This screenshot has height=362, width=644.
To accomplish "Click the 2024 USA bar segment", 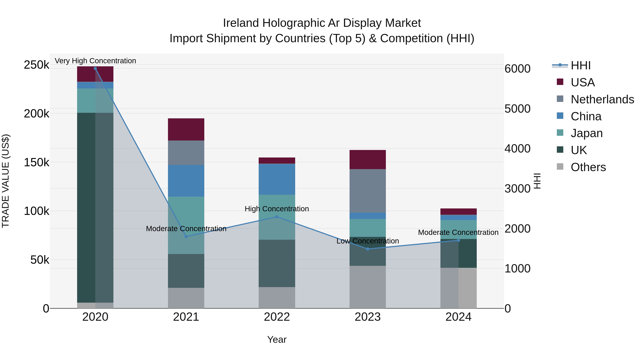I will [458, 212].
